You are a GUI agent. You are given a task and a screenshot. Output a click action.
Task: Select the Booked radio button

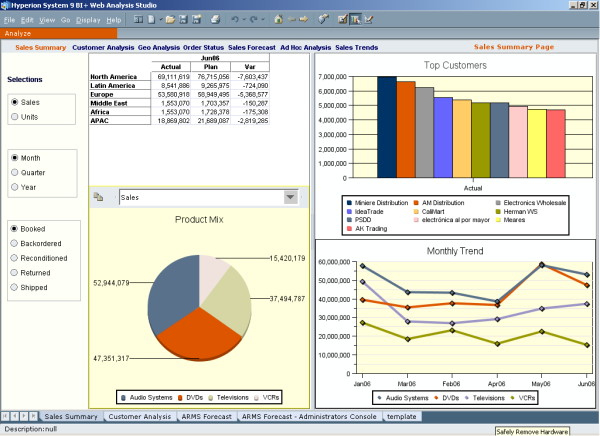point(14,229)
